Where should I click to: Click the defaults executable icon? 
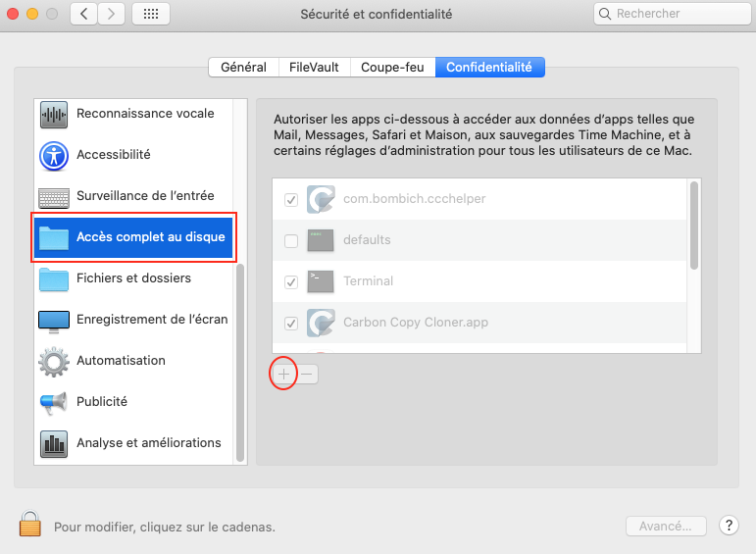pos(321,240)
